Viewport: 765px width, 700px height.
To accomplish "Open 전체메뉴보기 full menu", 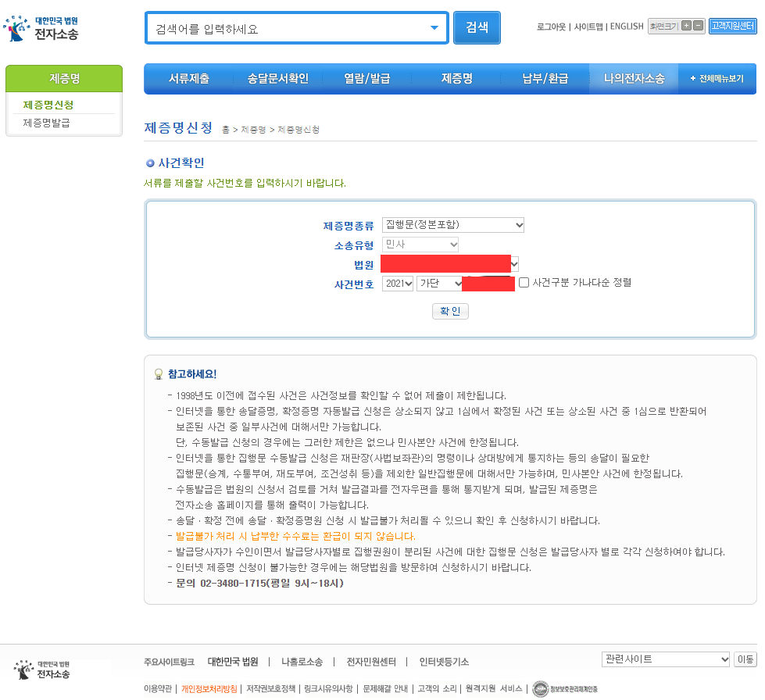I will click(x=716, y=79).
